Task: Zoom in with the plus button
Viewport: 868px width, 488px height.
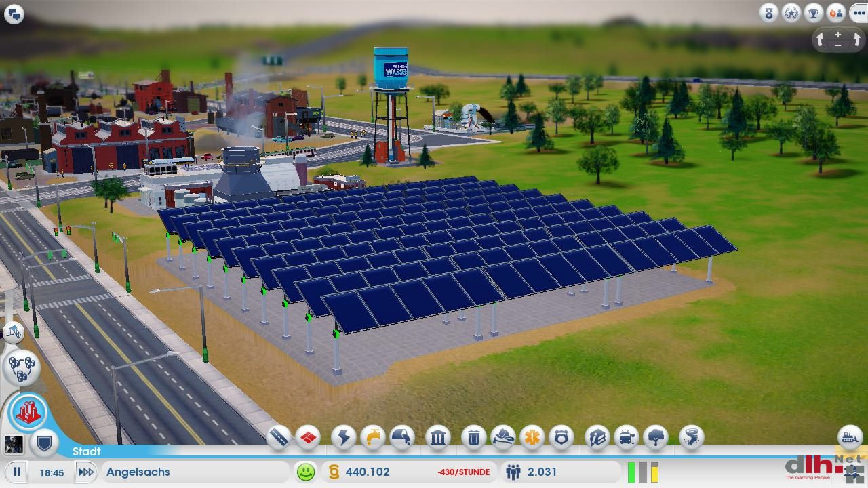Action: click(x=838, y=34)
